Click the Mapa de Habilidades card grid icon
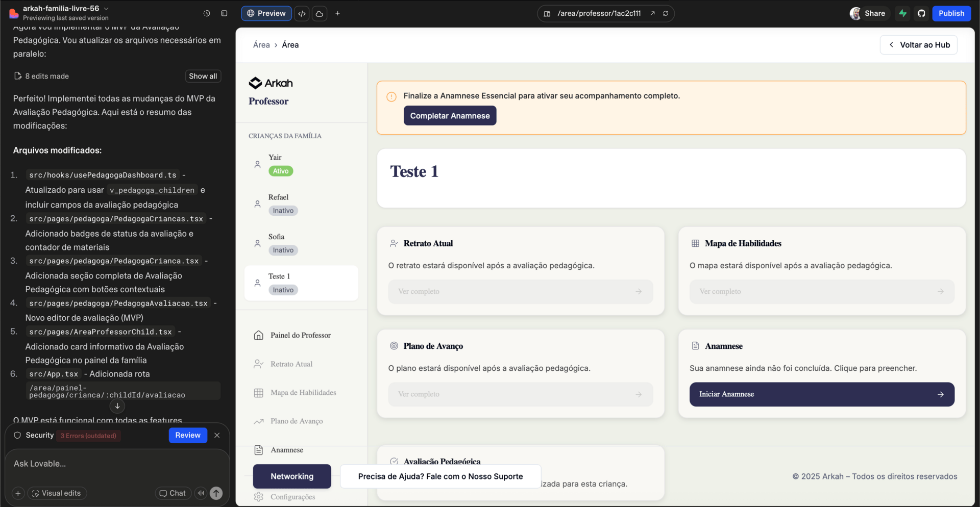 click(695, 243)
